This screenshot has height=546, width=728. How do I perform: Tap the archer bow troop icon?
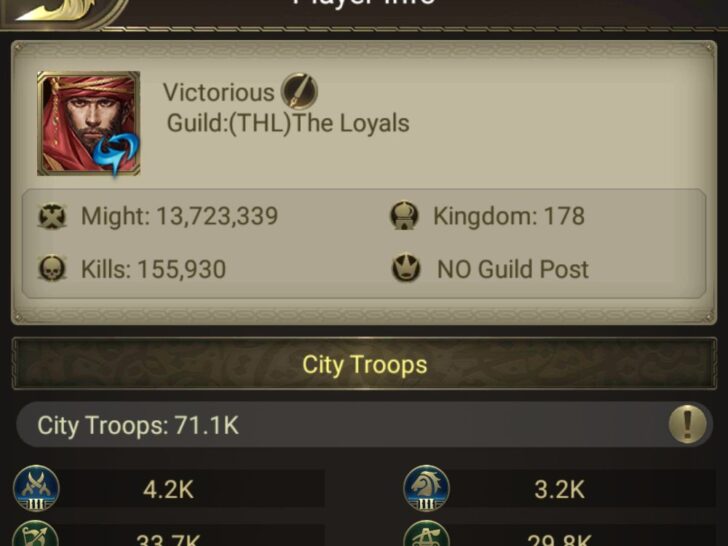[36, 533]
